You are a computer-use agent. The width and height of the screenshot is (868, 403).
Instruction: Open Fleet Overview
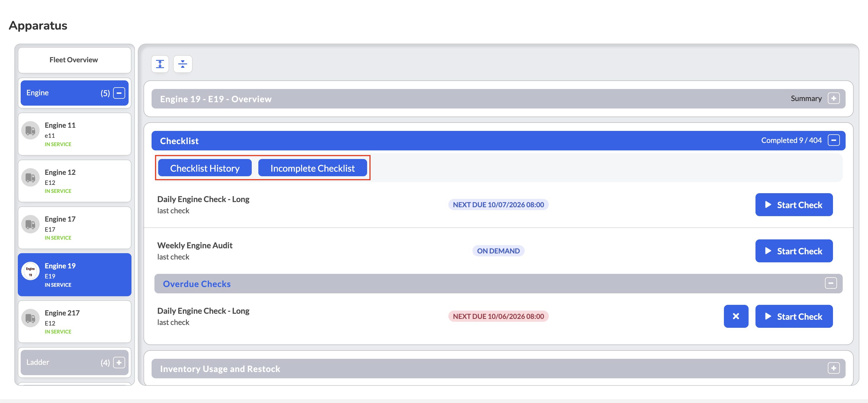pos(74,60)
